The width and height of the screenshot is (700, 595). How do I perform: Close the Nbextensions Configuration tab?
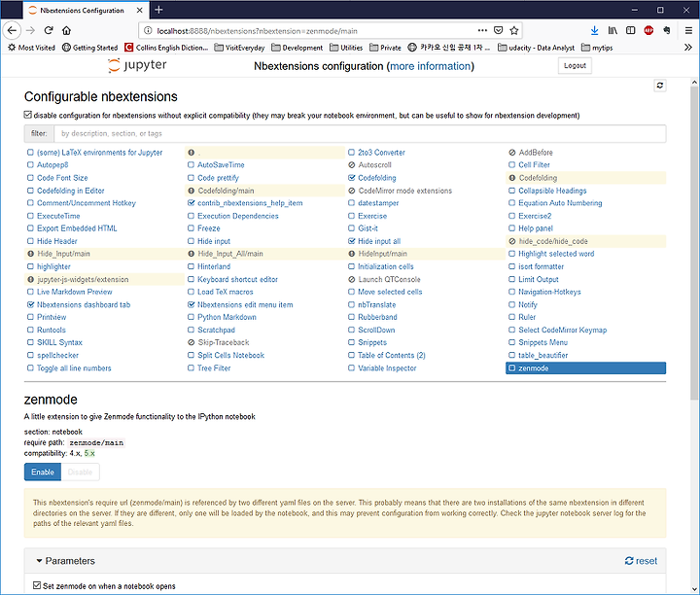(x=140, y=10)
